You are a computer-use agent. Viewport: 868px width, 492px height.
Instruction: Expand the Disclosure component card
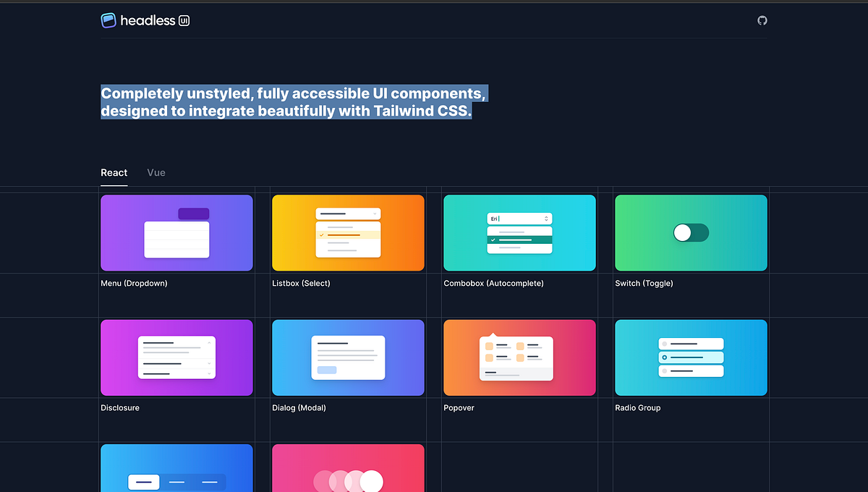tap(176, 357)
